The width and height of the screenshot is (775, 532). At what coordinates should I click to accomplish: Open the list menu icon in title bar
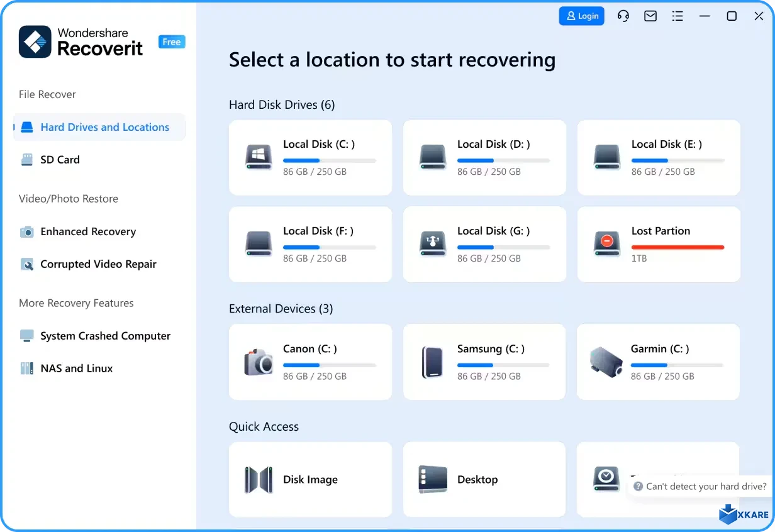coord(677,16)
